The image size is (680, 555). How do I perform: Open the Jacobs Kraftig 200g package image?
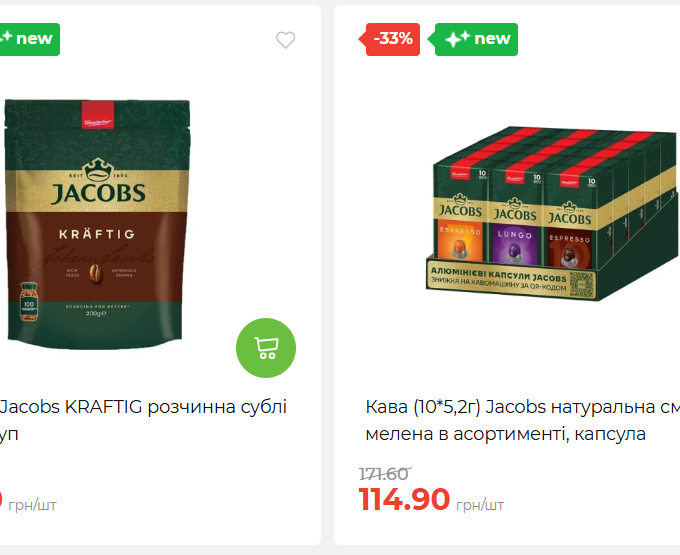tap(98, 224)
